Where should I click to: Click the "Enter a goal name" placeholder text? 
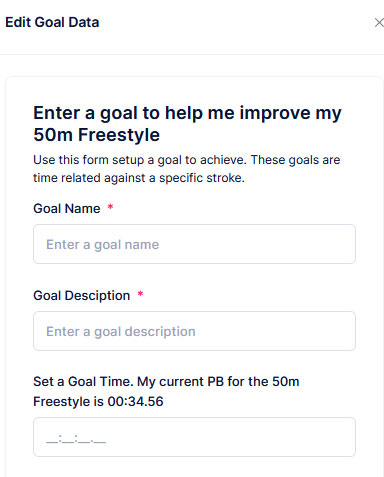[x=103, y=245]
